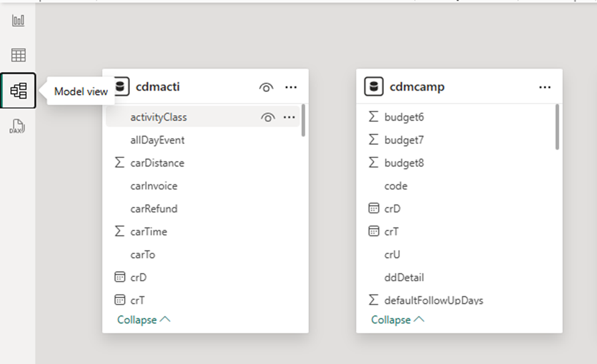Hide the activityClass field with eye icon
The height and width of the screenshot is (364, 597).
pyautogui.click(x=268, y=117)
